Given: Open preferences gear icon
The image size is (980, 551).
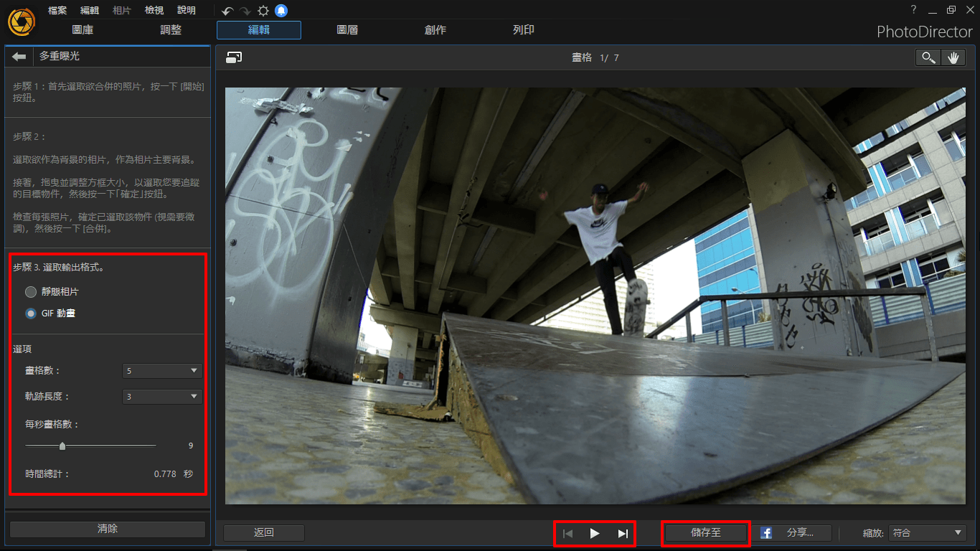Looking at the screenshot, I should 263,11.
